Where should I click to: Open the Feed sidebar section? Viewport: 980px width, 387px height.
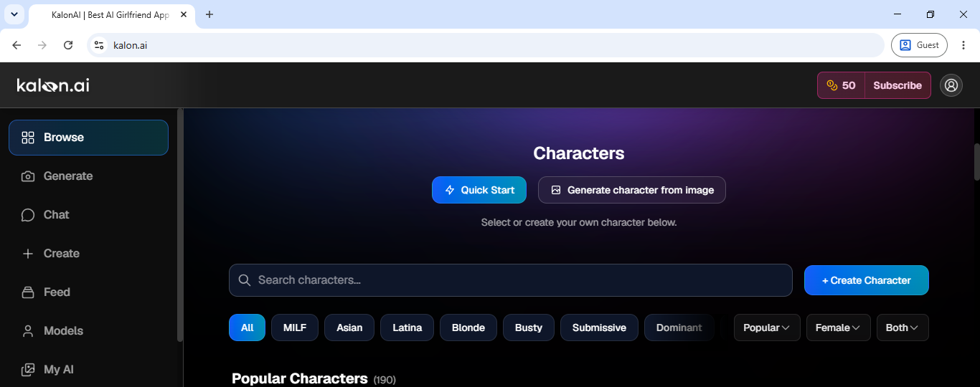[88, 292]
